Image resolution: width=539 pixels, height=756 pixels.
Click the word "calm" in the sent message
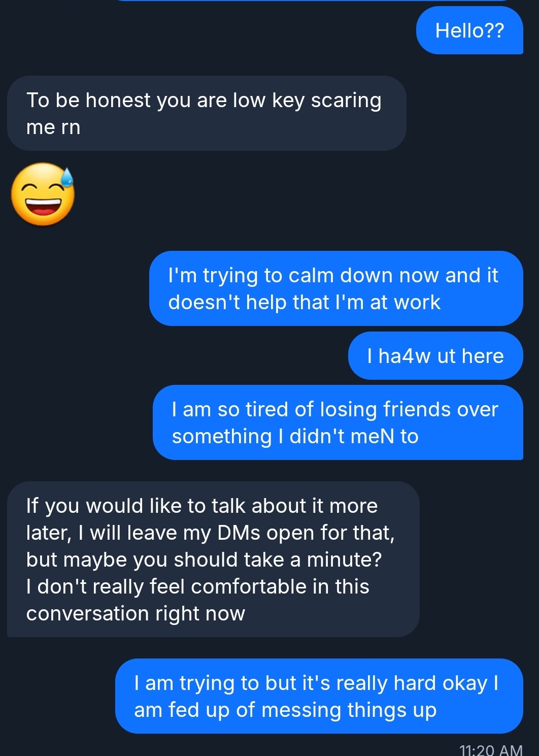pos(311,275)
